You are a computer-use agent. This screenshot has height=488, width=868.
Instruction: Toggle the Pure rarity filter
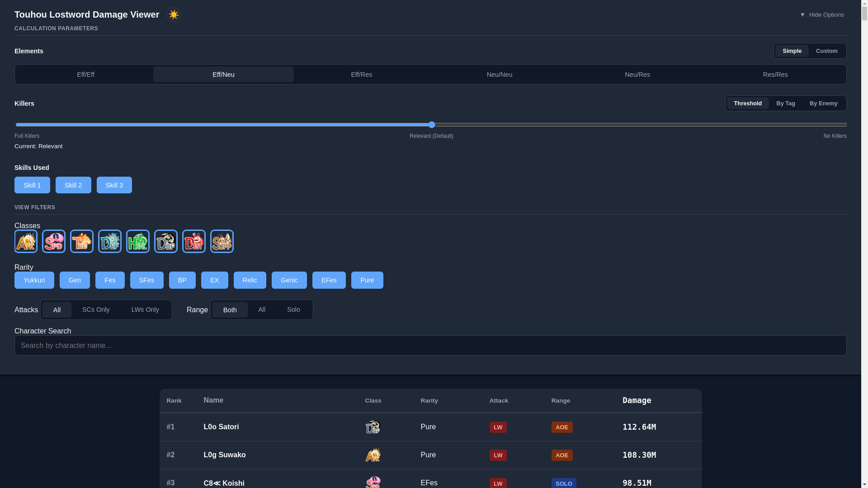[367, 280]
